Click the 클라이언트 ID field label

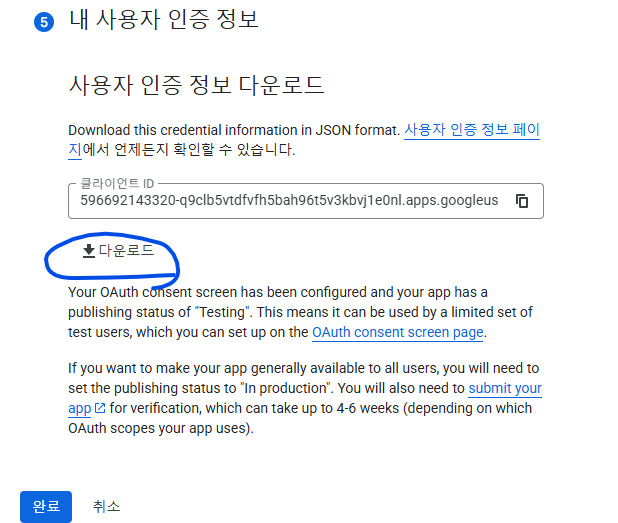click(117, 183)
